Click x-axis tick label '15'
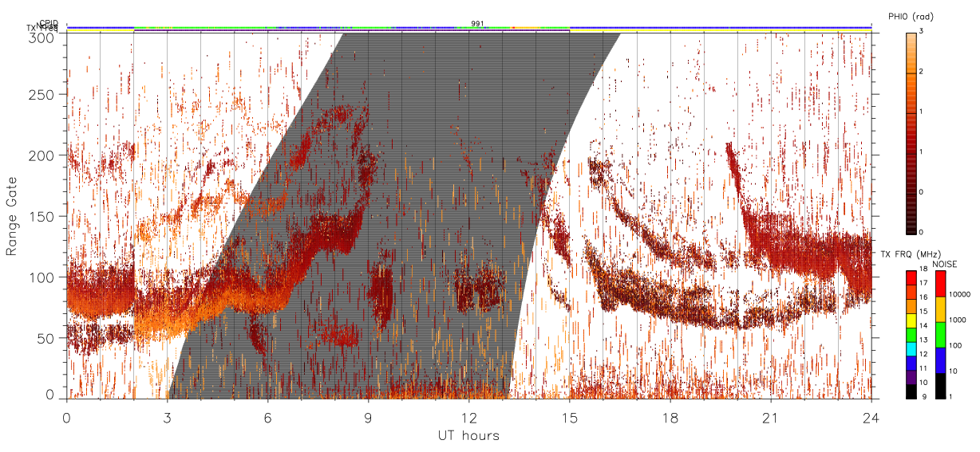This screenshot has width=980, height=452. (x=570, y=418)
